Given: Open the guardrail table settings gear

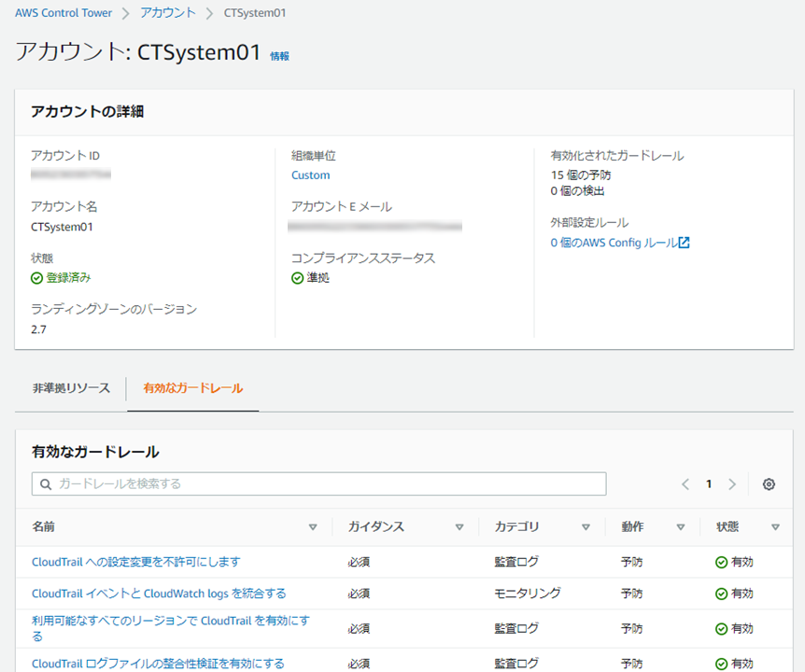Looking at the screenshot, I should [769, 484].
